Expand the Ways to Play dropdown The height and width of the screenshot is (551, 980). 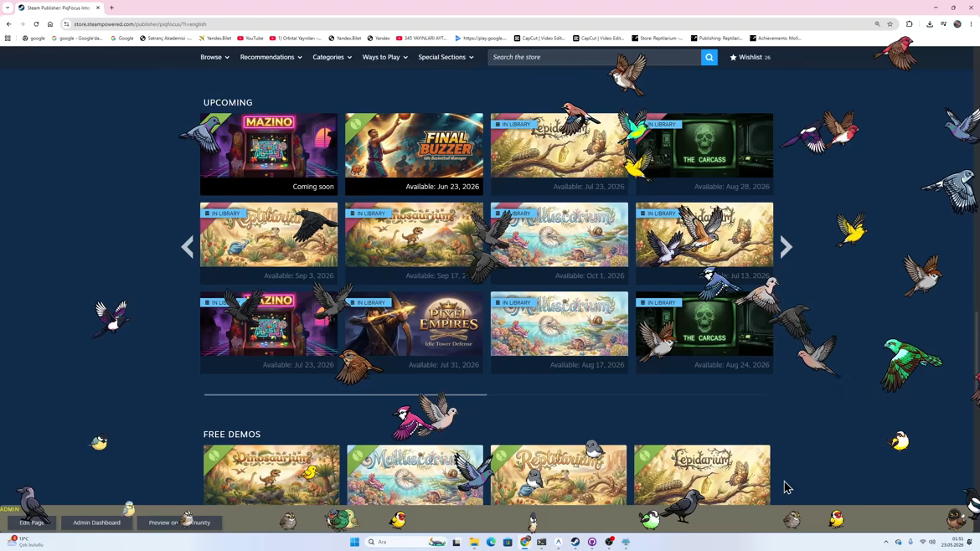point(384,57)
